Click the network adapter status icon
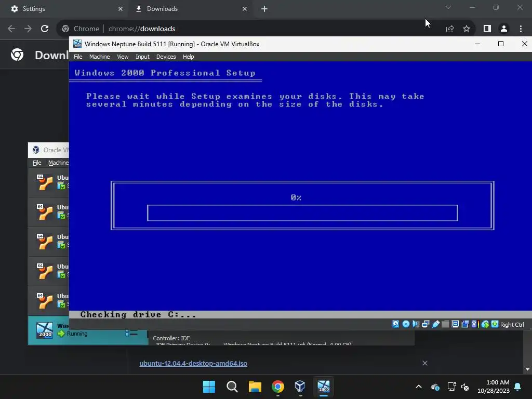The width and height of the screenshot is (532, 399). click(x=425, y=324)
